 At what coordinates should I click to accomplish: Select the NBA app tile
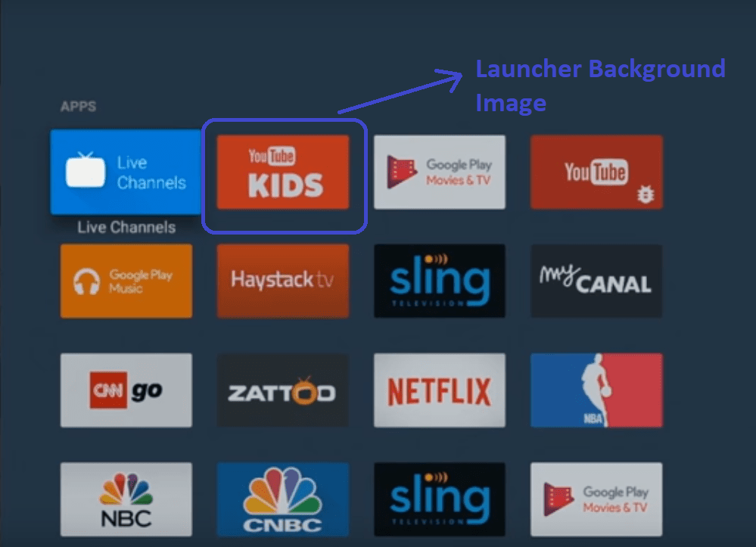pyautogui.click(x=596, y=390)
